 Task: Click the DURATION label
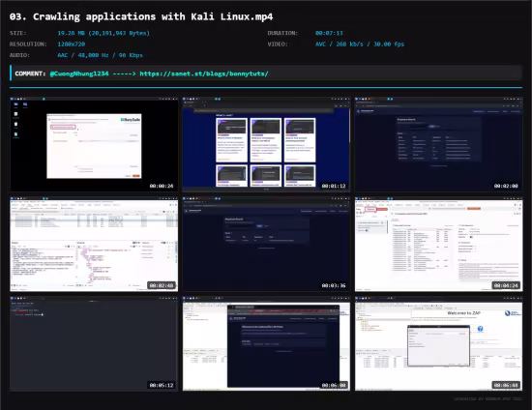point(282,33)
